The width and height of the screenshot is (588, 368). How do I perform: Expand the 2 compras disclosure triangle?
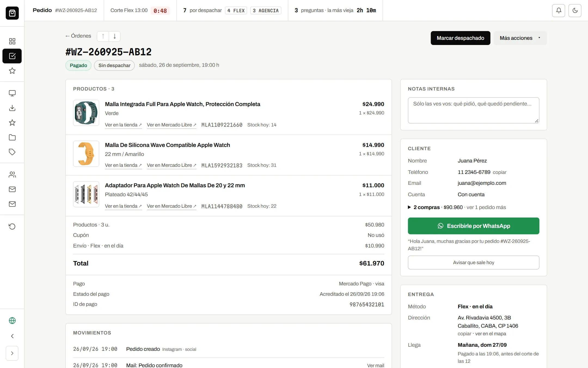point(409,207)
